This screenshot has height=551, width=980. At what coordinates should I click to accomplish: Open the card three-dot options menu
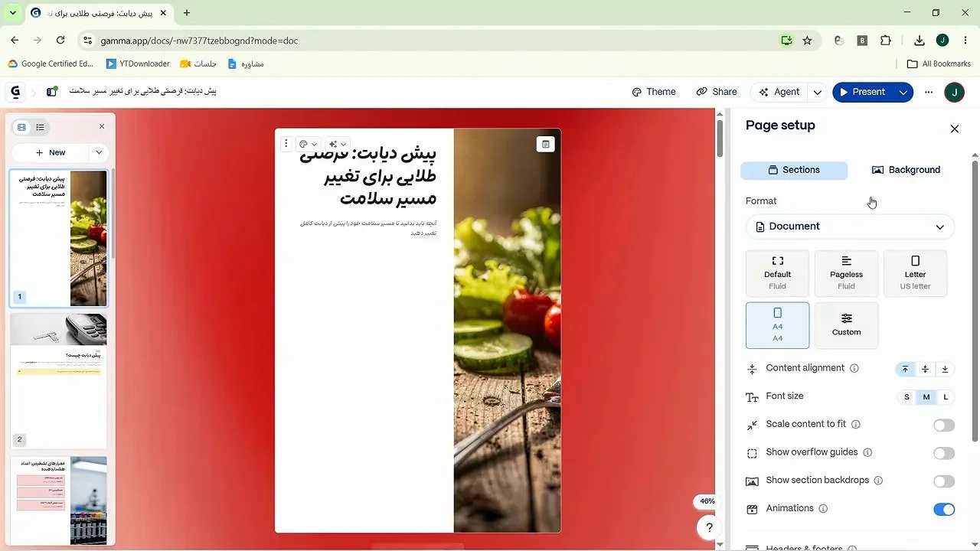(x=286, y=144)
